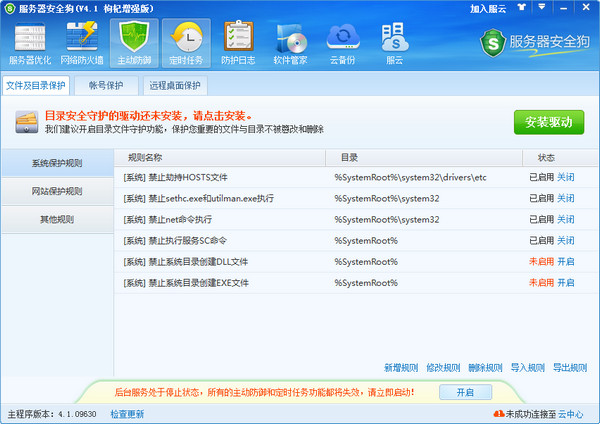The width and height of the screenshot is (600, 424).
Task: Open the 软件管家 software manager icon
Action: [x=290, y=43]
